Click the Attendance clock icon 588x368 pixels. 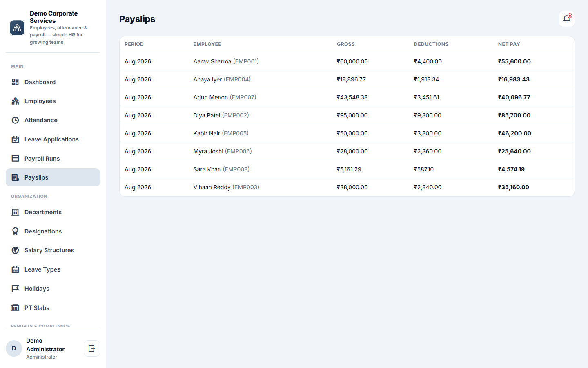point(16,120)
